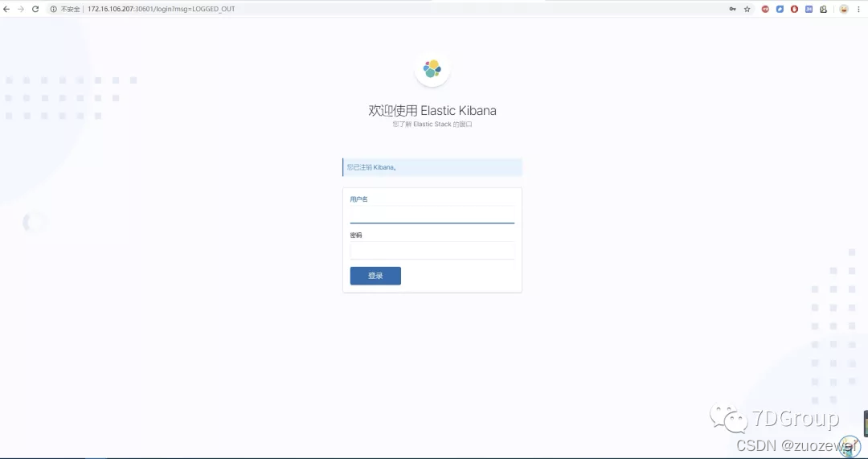This screenshot has width=868, height=459.
Task: Click the Elastic logo above the heading
Action: click(432, 68)
